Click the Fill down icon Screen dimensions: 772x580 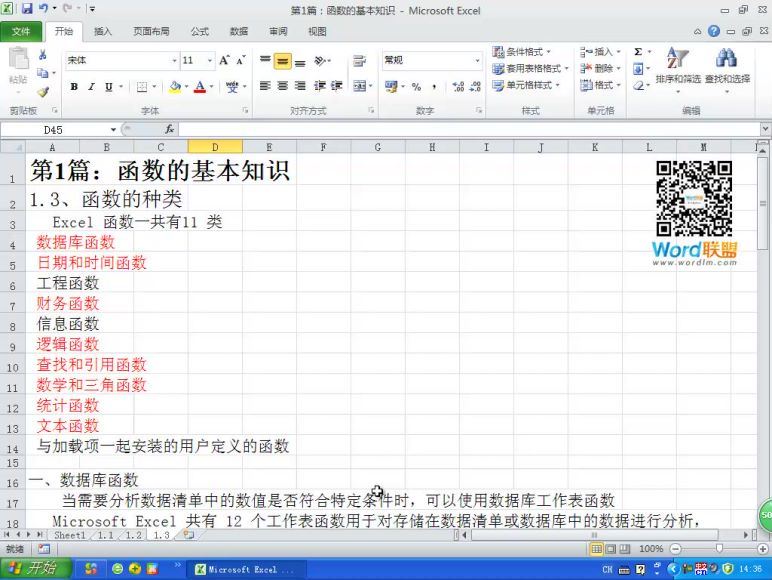pyautogui.click(x=638, y=68)
